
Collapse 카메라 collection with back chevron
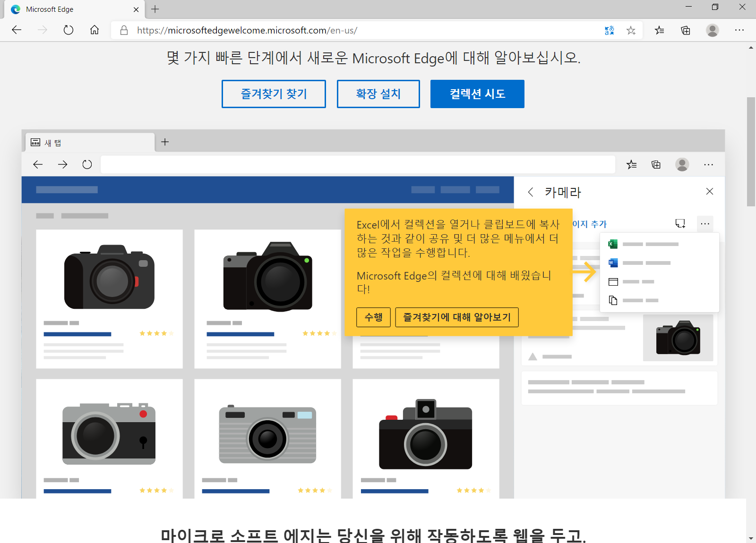[x=531, y=192]
